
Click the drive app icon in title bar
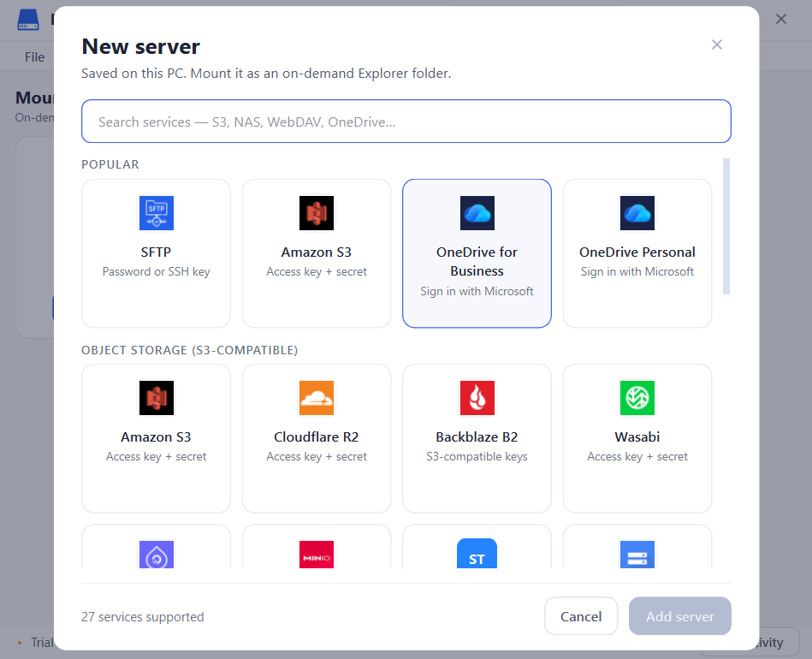point(28,20)
